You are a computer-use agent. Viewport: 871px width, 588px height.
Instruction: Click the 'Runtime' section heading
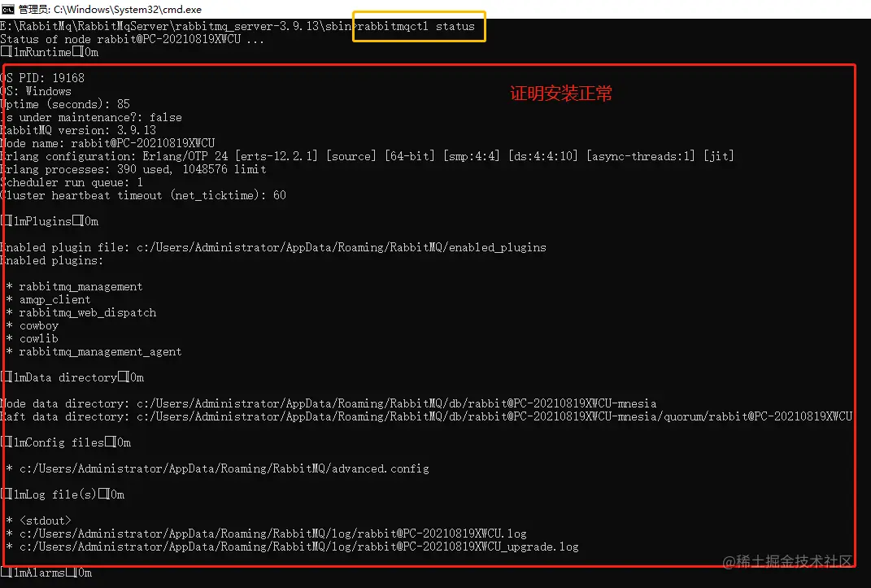[x=50, y=52]
